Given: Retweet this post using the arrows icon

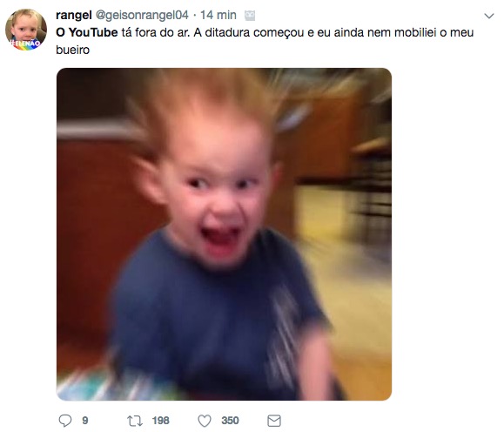Looking at the screenshot, I should (x=135, y=421).
